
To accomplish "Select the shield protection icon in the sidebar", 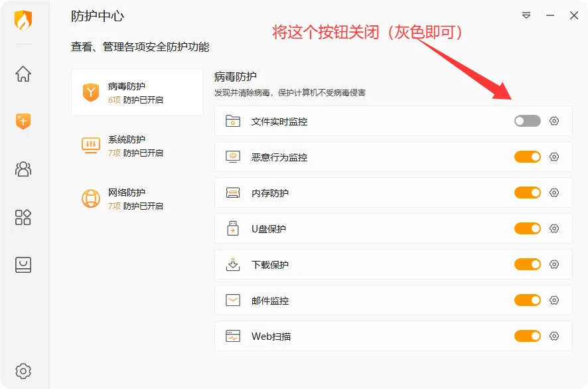I will (x=23, y=122).
